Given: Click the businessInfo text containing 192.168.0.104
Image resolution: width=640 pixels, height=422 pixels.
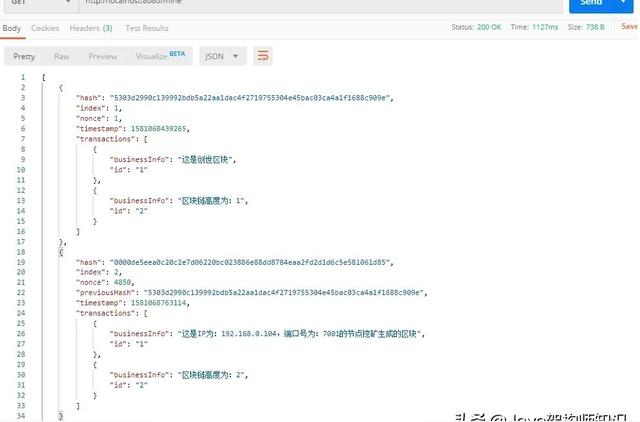Looking at the screenshot, I should tap(300, 333).
